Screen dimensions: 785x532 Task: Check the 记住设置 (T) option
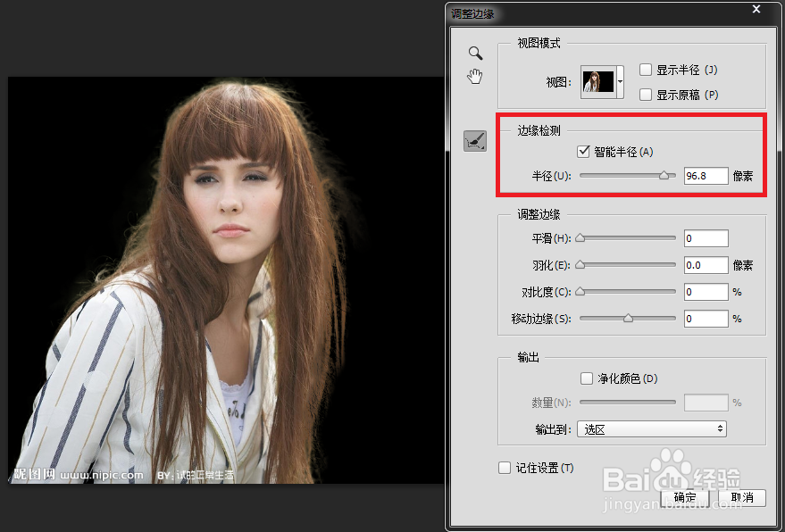point(505,468)
